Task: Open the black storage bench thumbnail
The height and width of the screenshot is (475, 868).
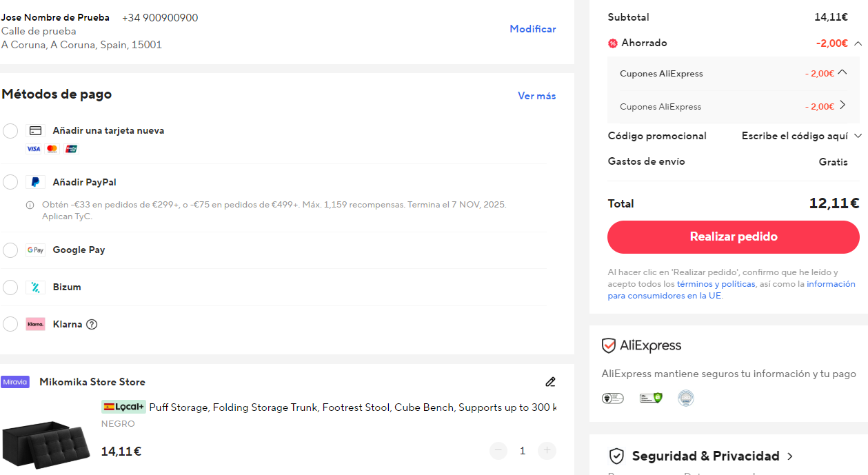Action: tap(46, 447)
